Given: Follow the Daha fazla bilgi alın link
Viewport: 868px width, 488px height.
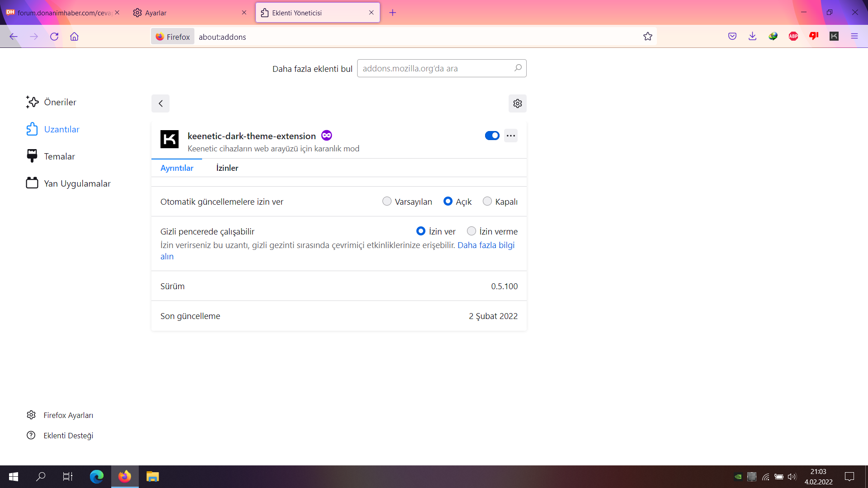Looking at the screenshot, I should pyautogui.click(x=486, y=245).
